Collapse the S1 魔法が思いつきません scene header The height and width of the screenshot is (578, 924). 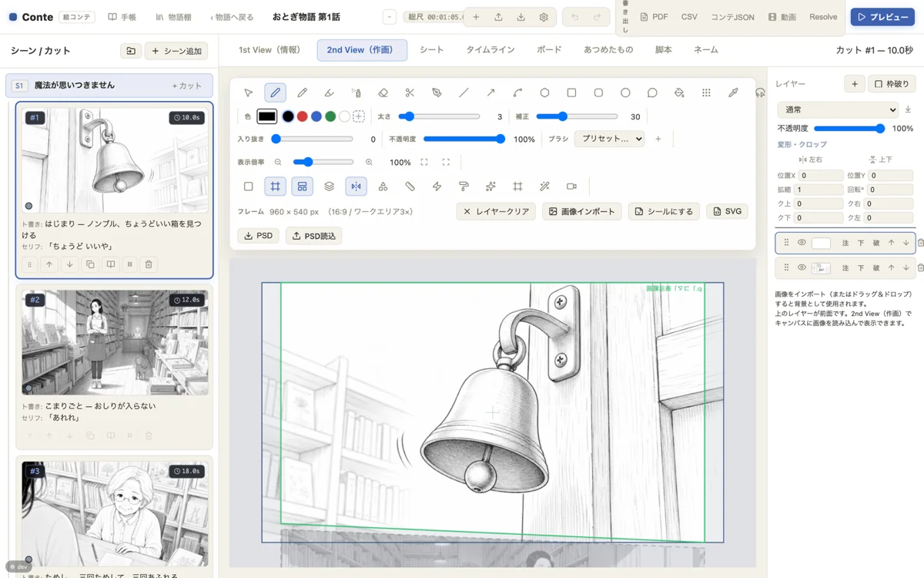click(109, 86)
